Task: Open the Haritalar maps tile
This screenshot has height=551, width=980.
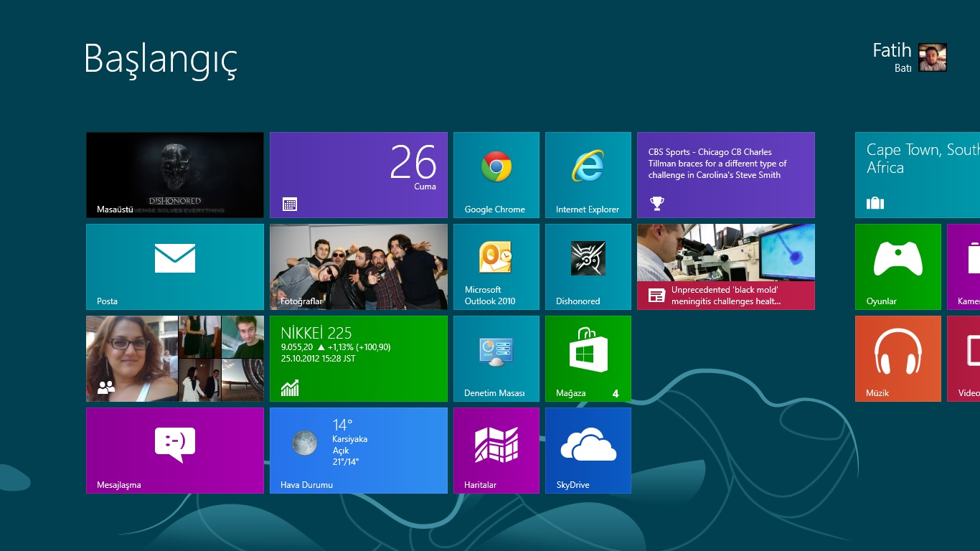Action: coord(496,451)
